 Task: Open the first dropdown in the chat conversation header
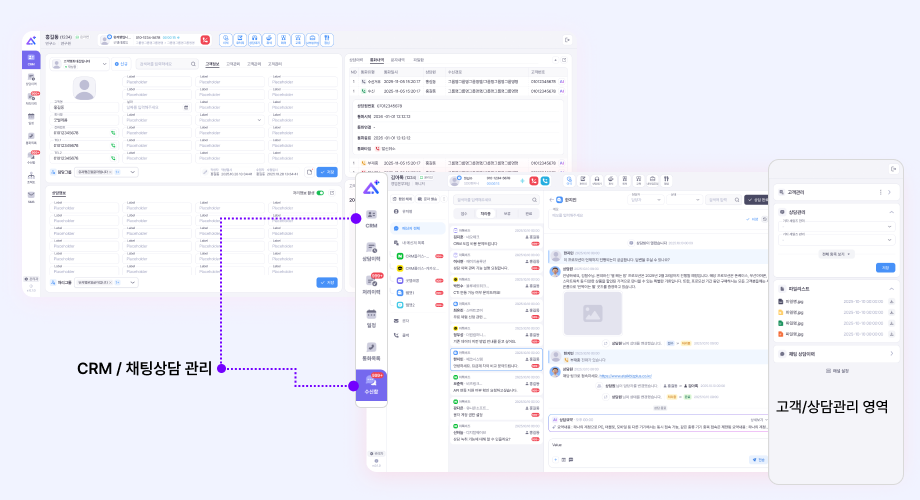645,200
